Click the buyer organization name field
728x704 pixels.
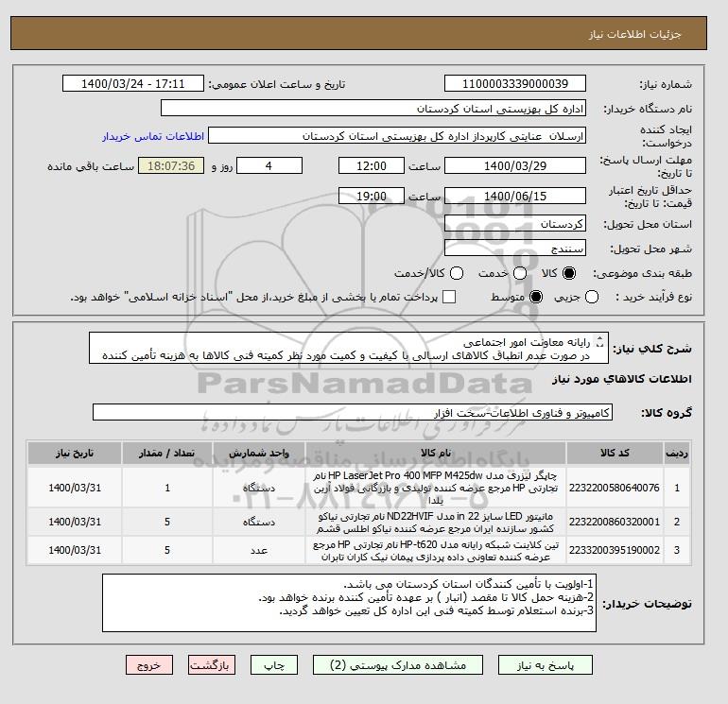pos(373,108)
